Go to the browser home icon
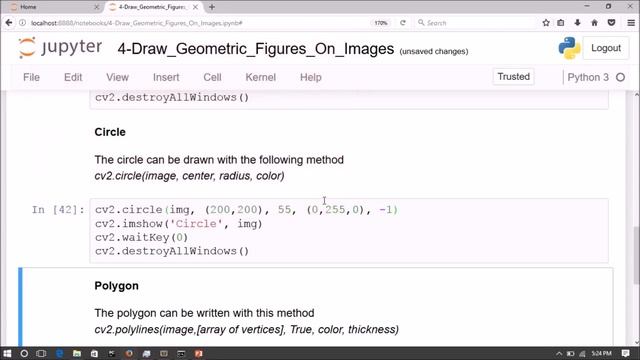This screenshot has height=360, width=640. click(594, 23)
